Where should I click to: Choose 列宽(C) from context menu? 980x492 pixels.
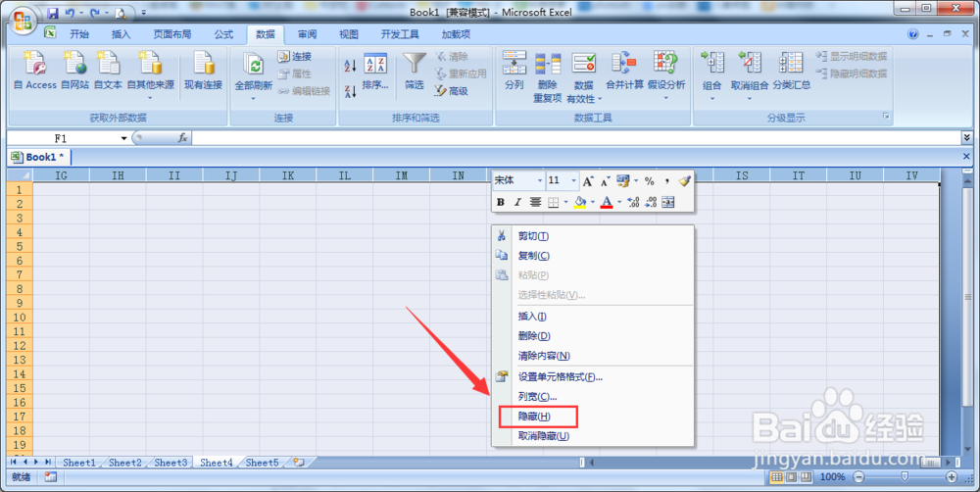pos(593,396)
